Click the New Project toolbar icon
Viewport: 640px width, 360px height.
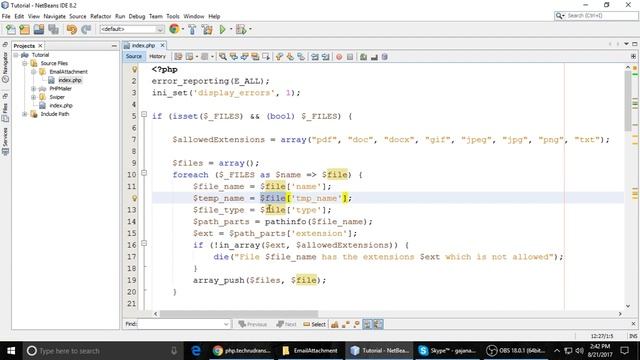click(x=24, y=29)
